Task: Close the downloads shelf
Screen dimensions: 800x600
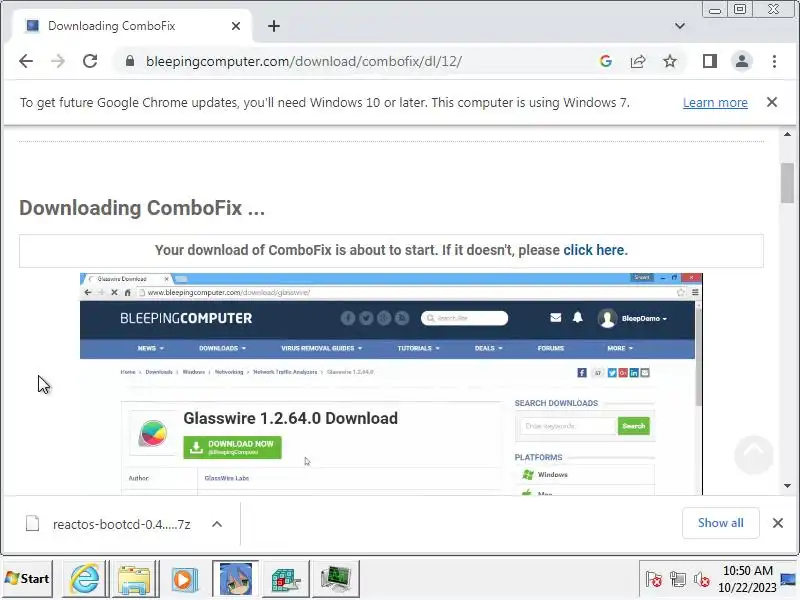Action: [778, 523]
